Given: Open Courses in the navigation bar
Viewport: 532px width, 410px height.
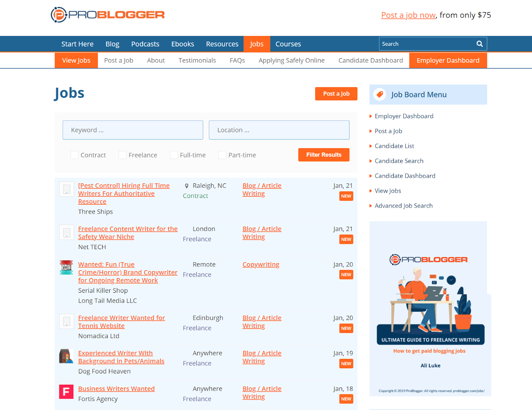Looking at the screenshot, I should 288,44.
